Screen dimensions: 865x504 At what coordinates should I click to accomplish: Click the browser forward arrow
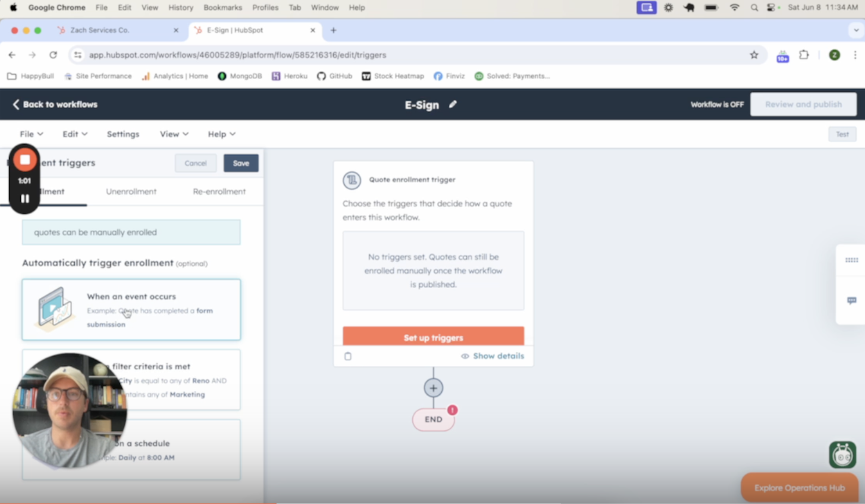(x=32, y=55)
